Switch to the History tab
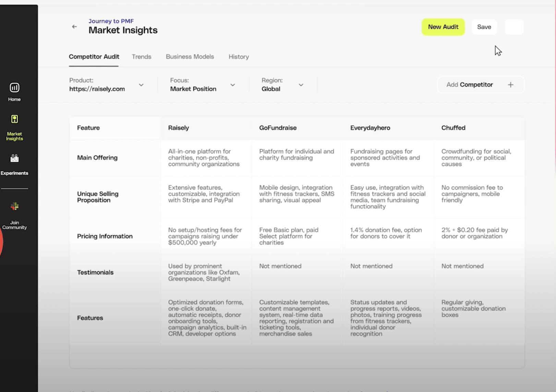The height and width of the screenshot is (392, 556). click(239, 57)
